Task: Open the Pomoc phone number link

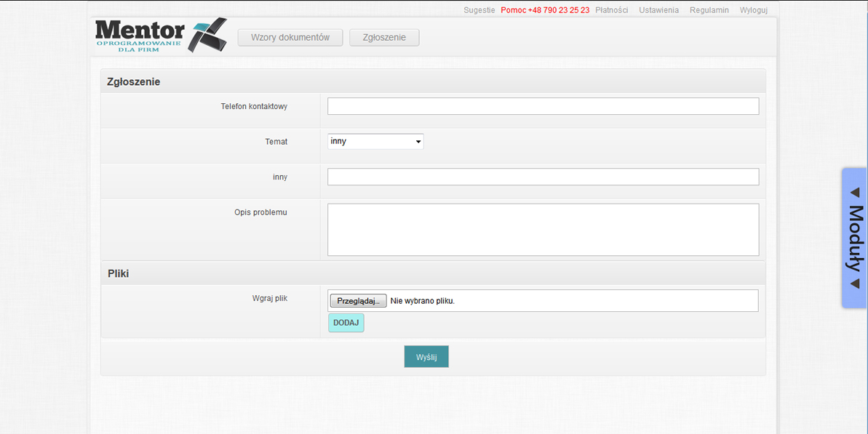Action: tap(545, 10)
